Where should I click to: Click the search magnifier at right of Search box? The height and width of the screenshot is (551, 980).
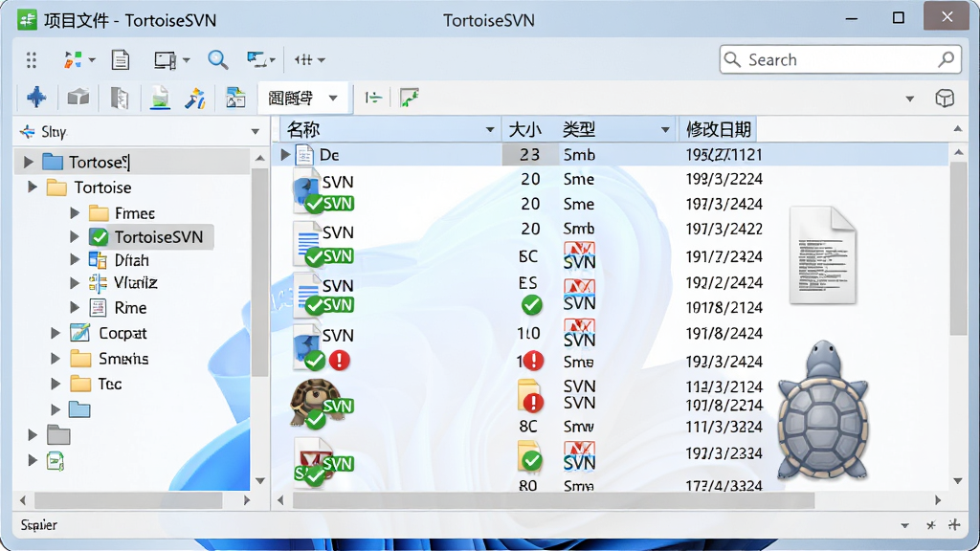947,59
